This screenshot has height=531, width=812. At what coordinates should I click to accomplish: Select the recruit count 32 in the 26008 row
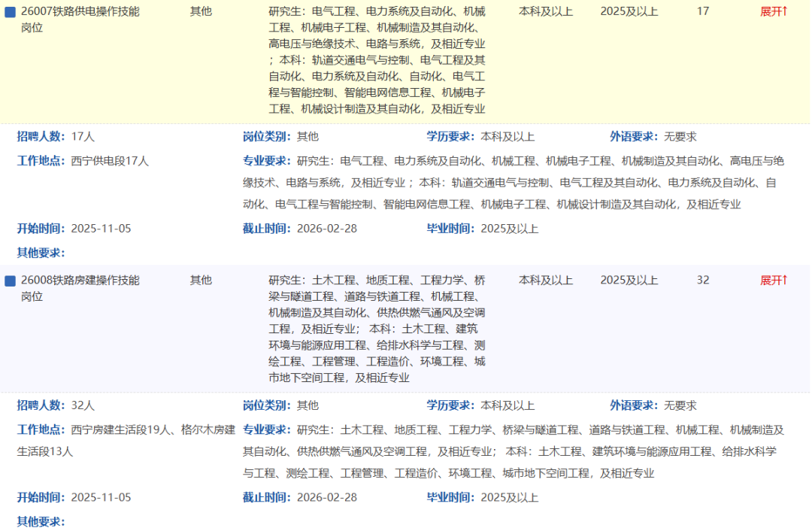703,280
